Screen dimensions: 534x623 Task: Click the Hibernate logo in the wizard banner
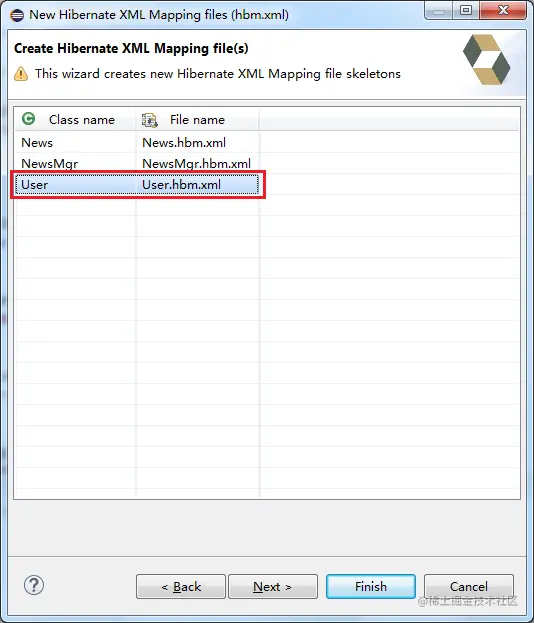point(487,60)
